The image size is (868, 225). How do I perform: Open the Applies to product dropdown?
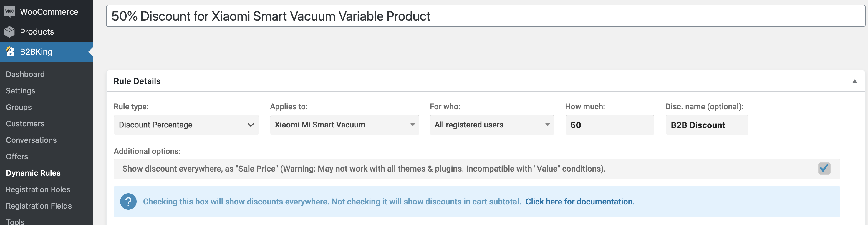point(344,125)
